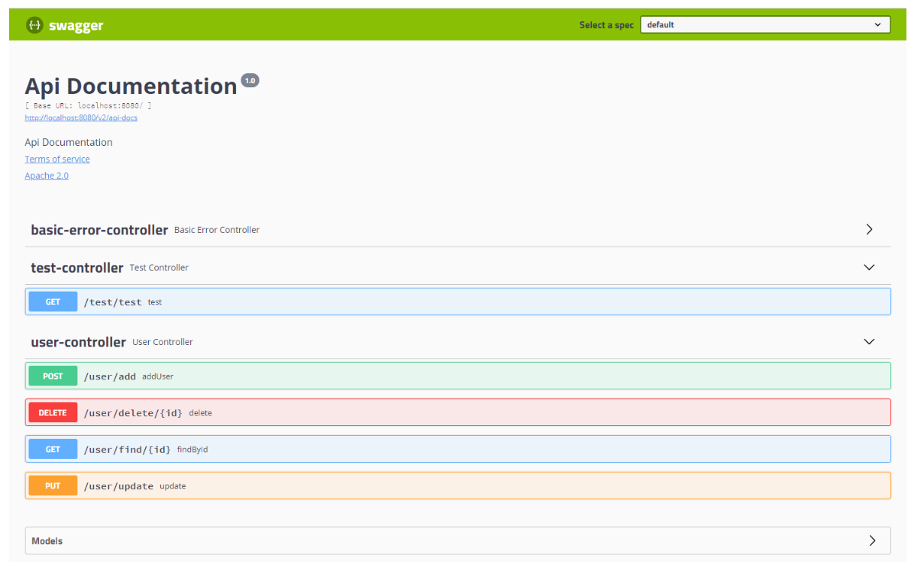Click the PUT badge for /user/update
This screenshot has width=924, height=568.
53,486
